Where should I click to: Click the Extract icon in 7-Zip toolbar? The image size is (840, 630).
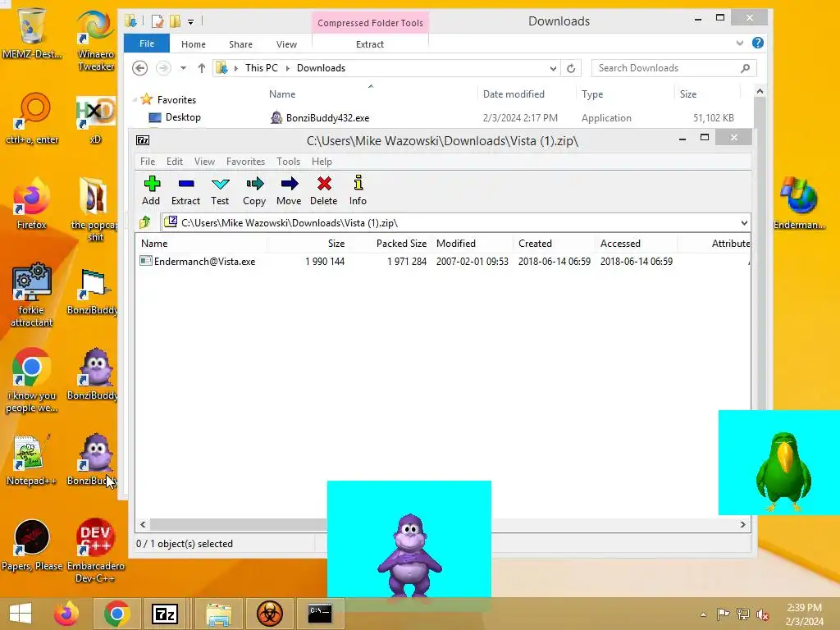pos(186,190)
